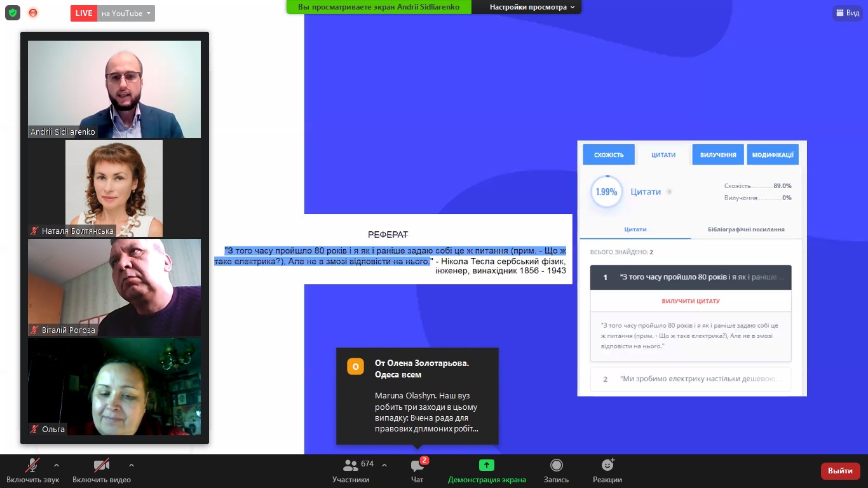Click the 1.99% circular progress indicator
Viewport: 868px width, 488px height.
coord(606,192)
